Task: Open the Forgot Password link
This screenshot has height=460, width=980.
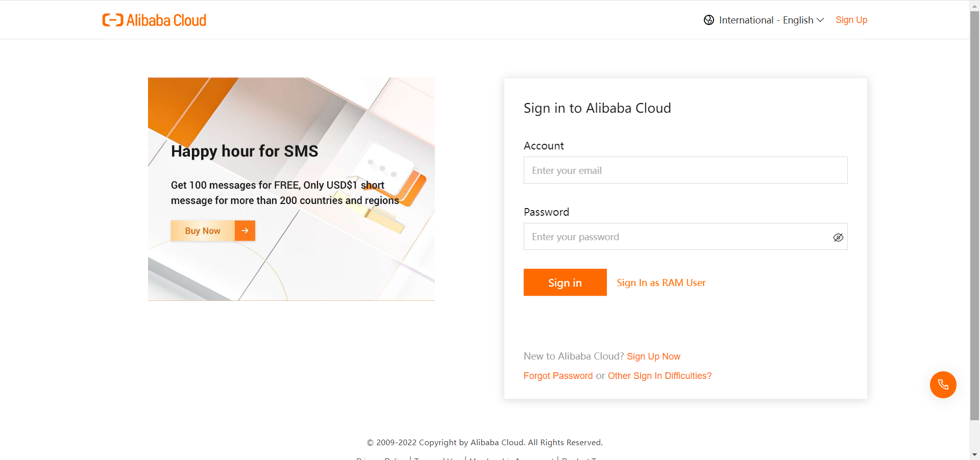Action: [558, 376]
